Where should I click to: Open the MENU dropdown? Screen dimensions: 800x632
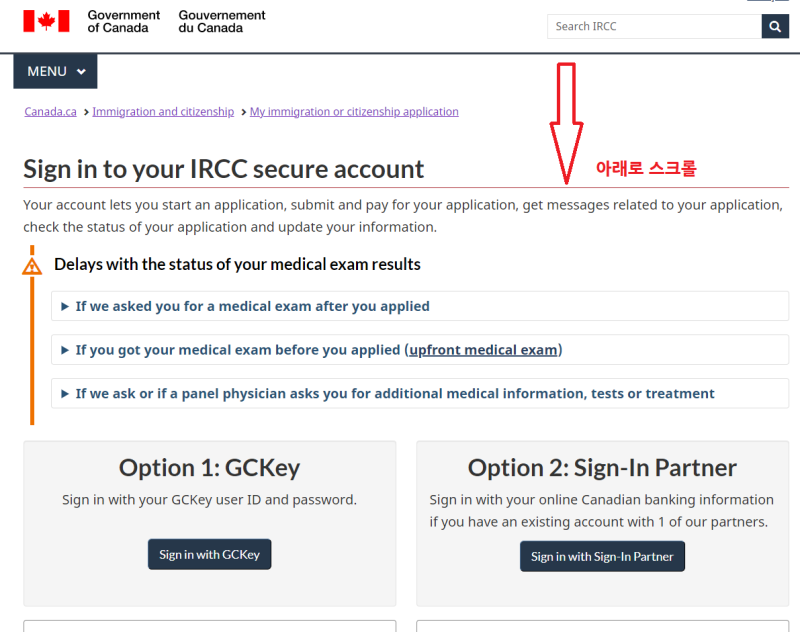click(x=55, y=71)
